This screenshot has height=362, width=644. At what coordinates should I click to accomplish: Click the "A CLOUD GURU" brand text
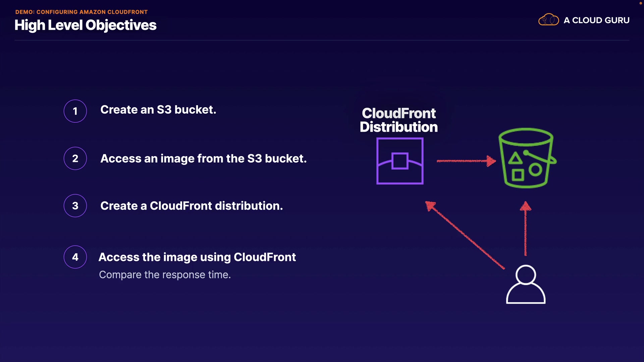[596, 20]
